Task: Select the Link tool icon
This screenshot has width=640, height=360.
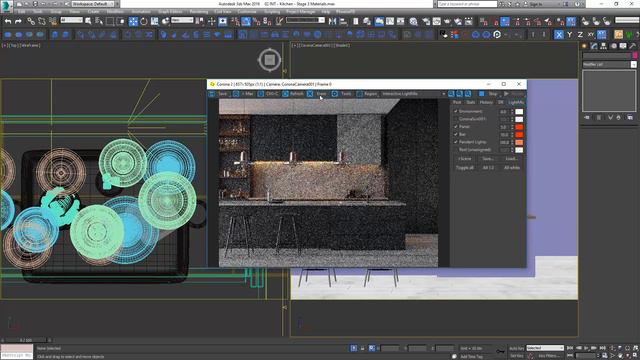Action: pyautogui.click(x=31, y=21)
